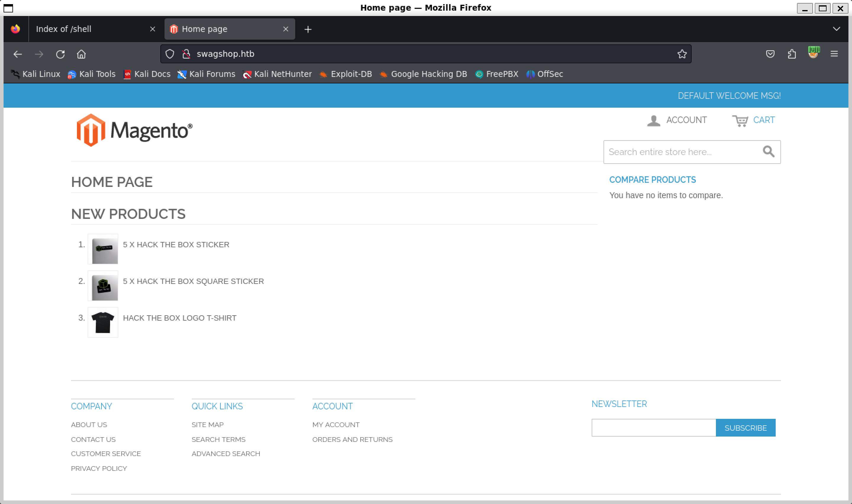Viewport: 852px width, 504px height.
Task: Click the insecure connection padlock icon
Action: 186,54
